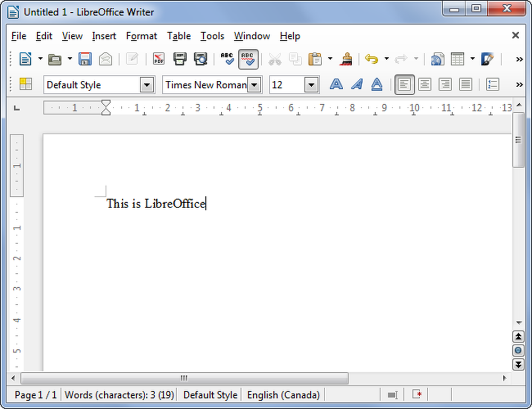
Task: Open the Navigation circle button
Action: tap(518, 350)
